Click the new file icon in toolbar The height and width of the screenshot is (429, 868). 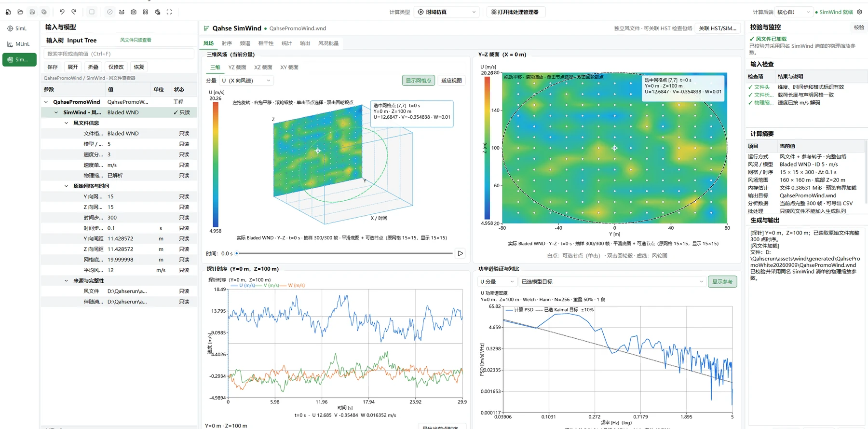click(x=8, y=12)
